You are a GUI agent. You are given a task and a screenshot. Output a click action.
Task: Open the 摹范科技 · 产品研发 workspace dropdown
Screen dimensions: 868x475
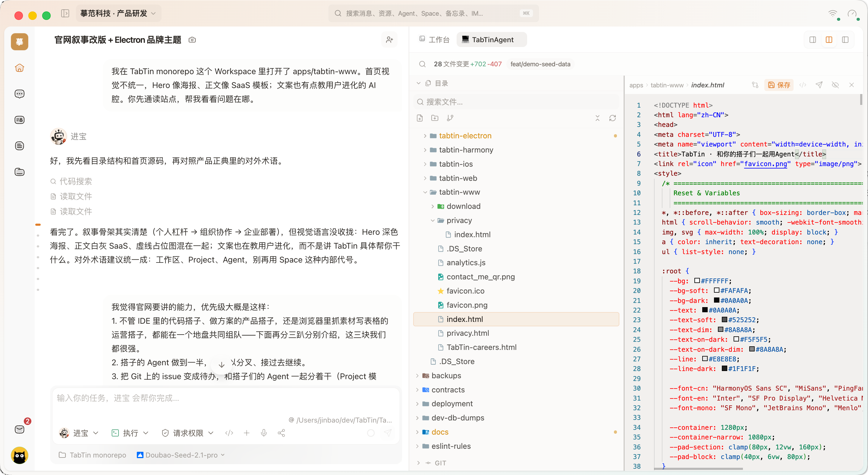coord(118,14)
